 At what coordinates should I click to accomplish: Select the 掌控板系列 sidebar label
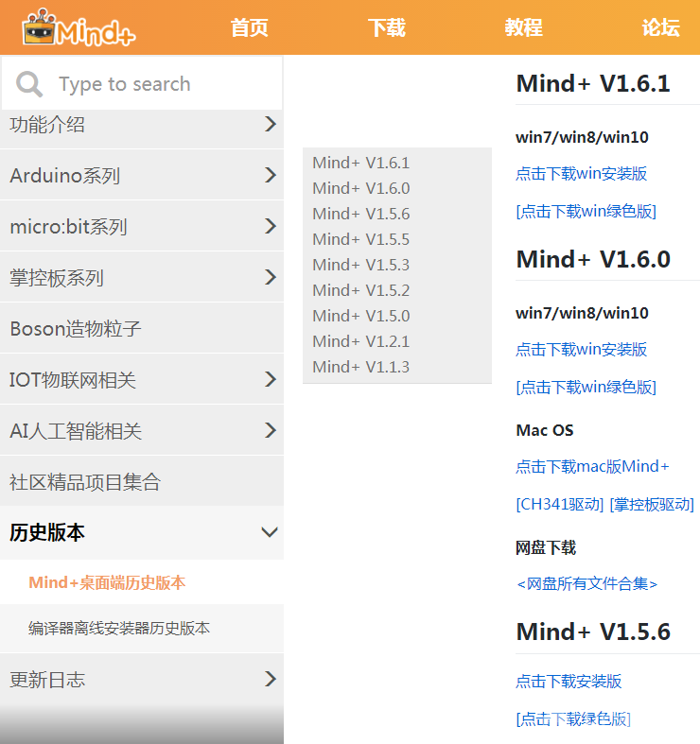57,278
